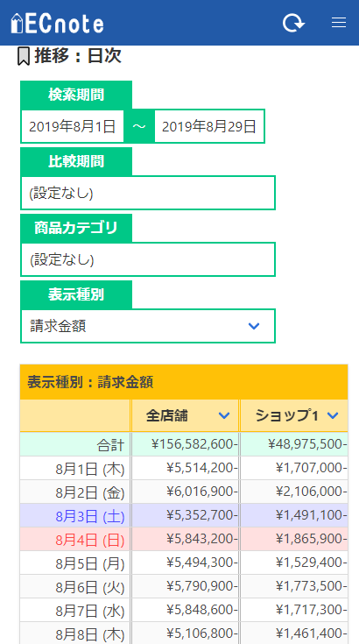
Task: Select the end date 2019年8月29日 field
Action: [209, 126]
